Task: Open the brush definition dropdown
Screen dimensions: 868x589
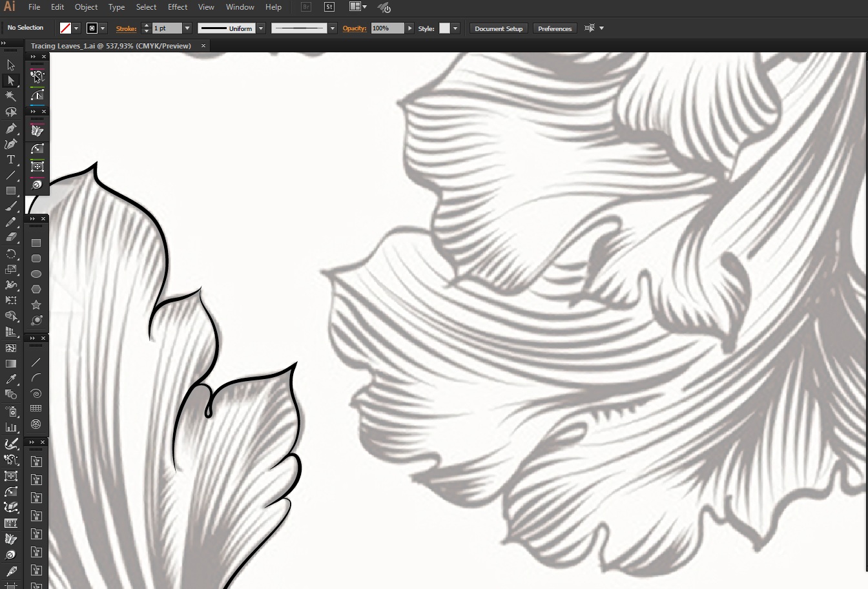Action: point(333,28)
